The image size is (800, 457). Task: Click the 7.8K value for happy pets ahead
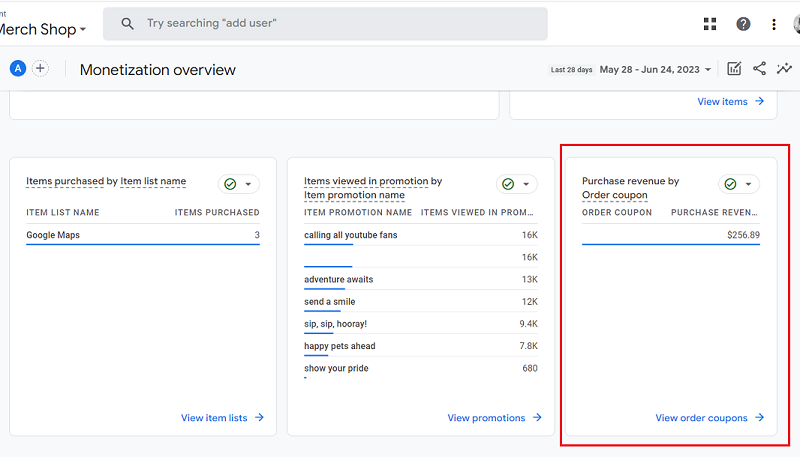pos(528,346)
